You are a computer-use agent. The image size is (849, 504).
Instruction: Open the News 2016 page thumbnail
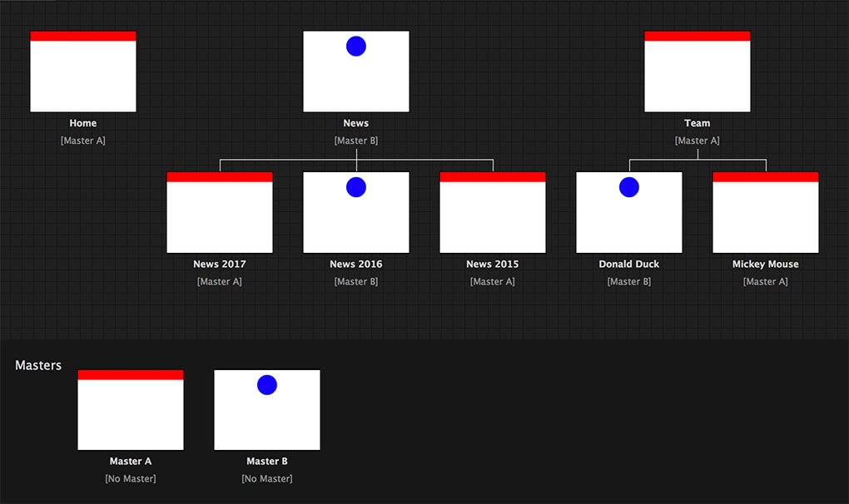tap(355, 213)
